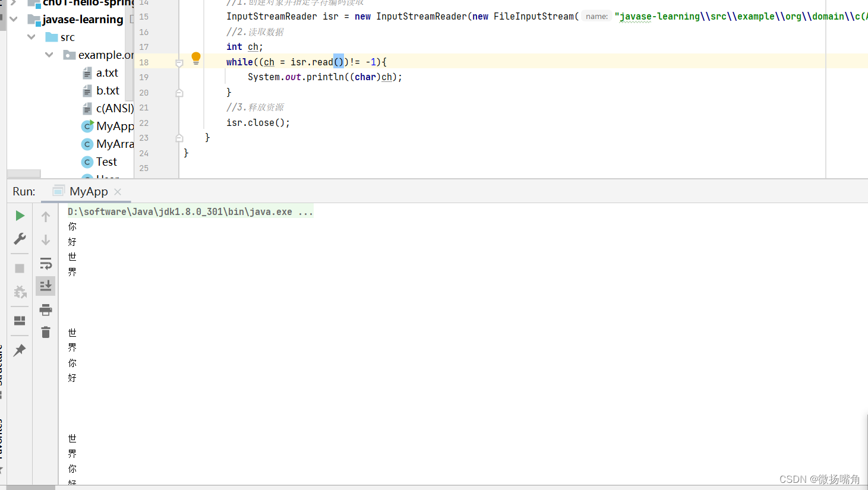Close the MyApp run tab
The width and height of the screenshot is (868, 490).
click(x=118, y=192)
